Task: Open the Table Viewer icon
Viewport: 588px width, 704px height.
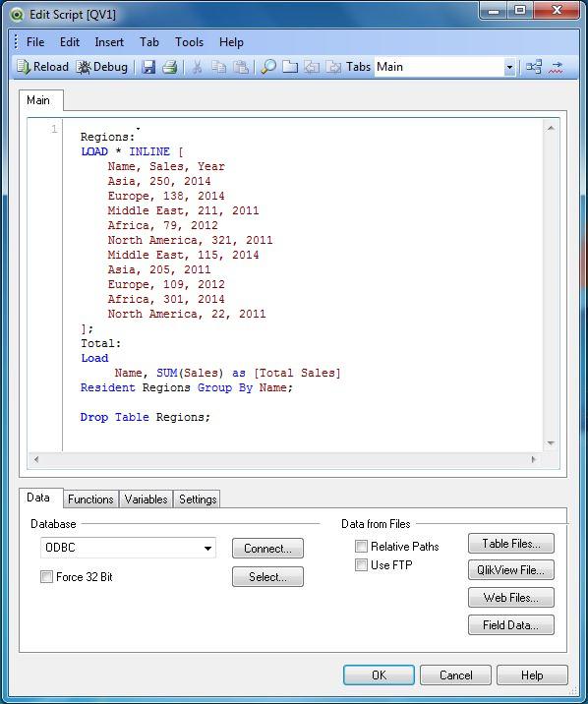Action: tap(534, 67)
